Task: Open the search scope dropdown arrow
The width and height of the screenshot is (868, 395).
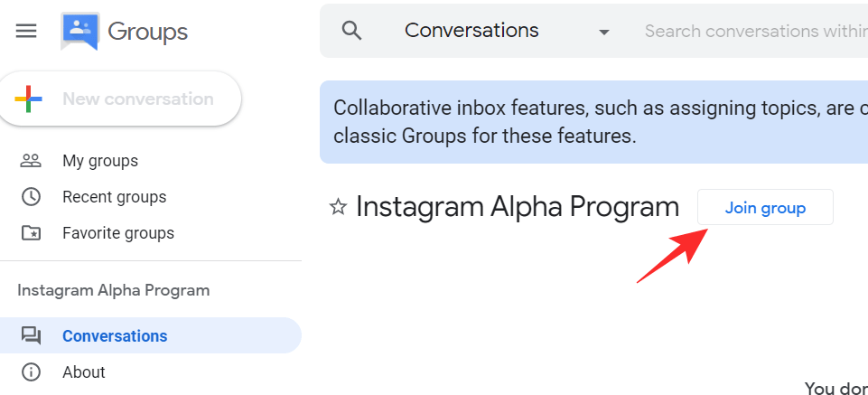Action: pos(604,32)
